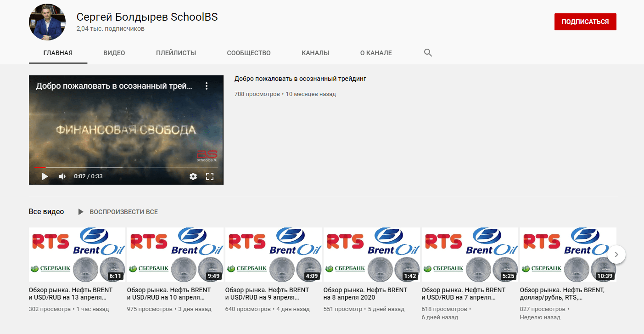Click Воспроизвести все link
This screenshot has width=644, height=334.
pos(124,212)
